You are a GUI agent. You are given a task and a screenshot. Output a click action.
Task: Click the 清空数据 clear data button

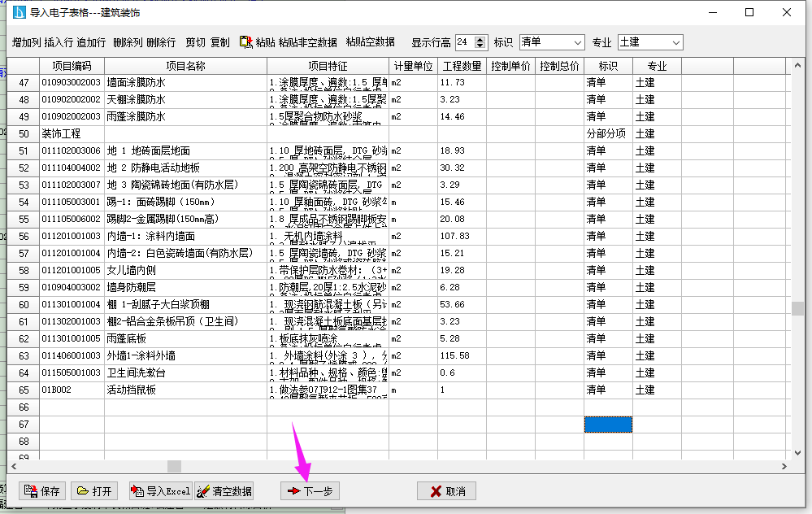224,491
